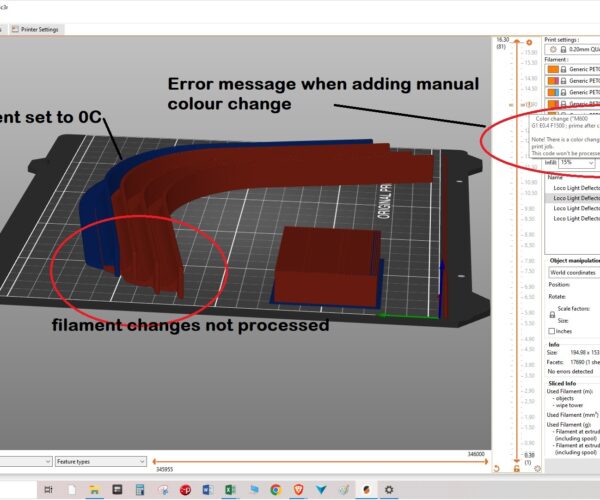This screenshot has height=500, width=600.
Task: Click the add color change icon beside top layer thumb
Action: point(529,42)
